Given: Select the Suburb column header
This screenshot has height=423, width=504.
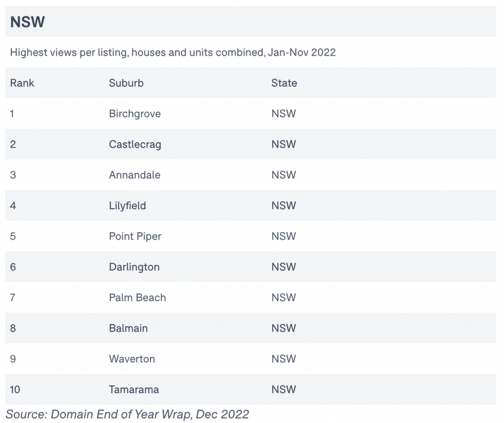Looking at the screenshot, I should click(x=126, y=83).
